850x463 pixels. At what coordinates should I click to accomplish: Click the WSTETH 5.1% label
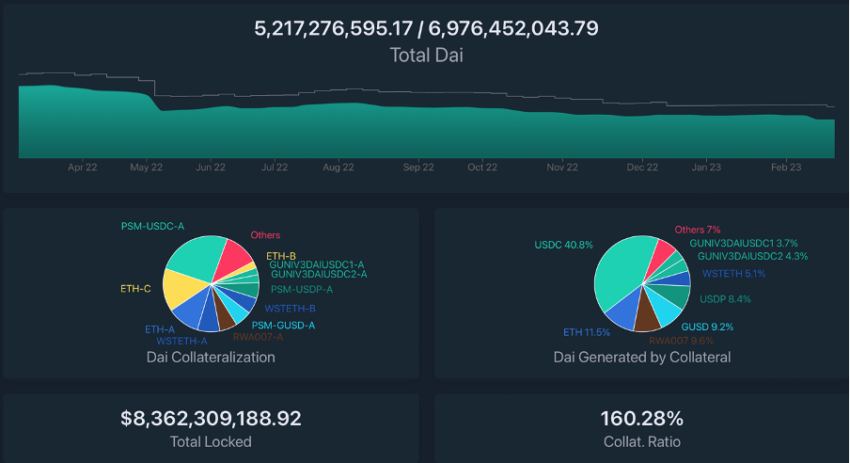click(x=734, y=274)
